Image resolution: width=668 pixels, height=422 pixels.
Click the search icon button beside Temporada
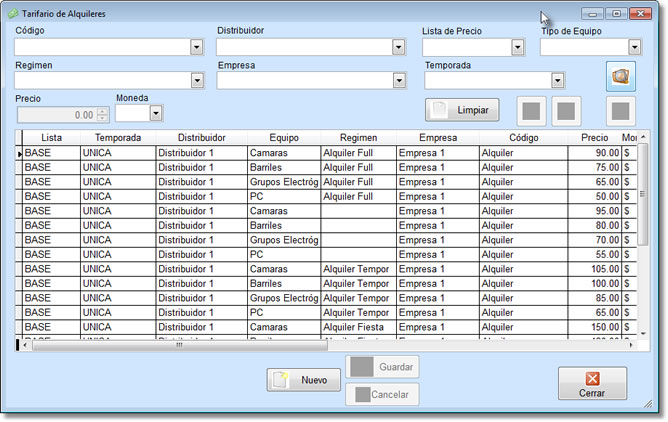621,76
